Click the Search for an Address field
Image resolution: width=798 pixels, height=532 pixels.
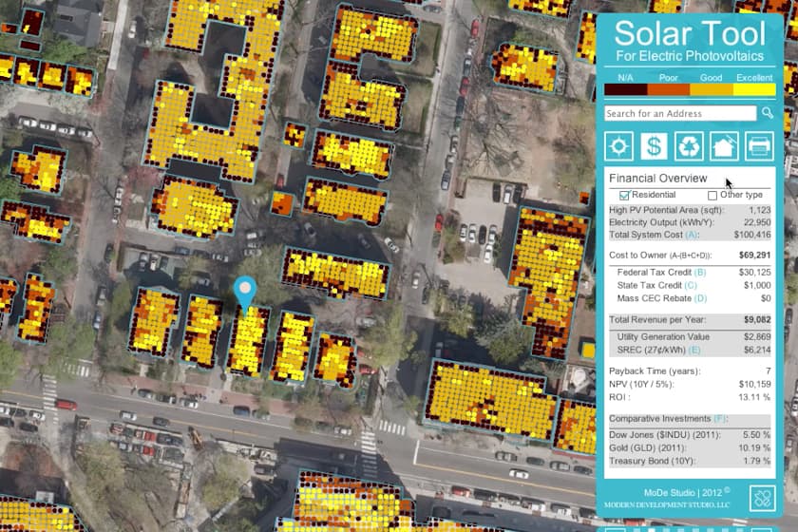pos(679,114)
